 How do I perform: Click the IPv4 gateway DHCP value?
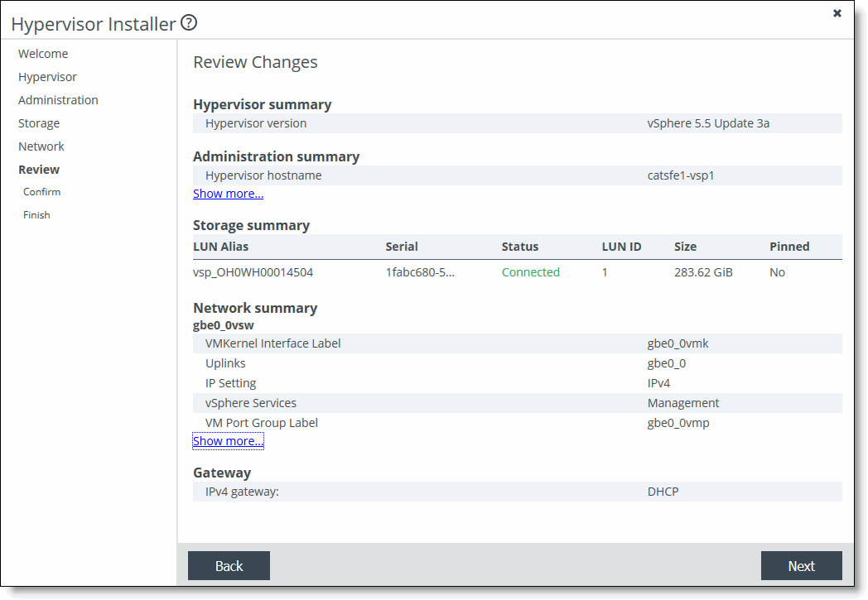point(663,492)
